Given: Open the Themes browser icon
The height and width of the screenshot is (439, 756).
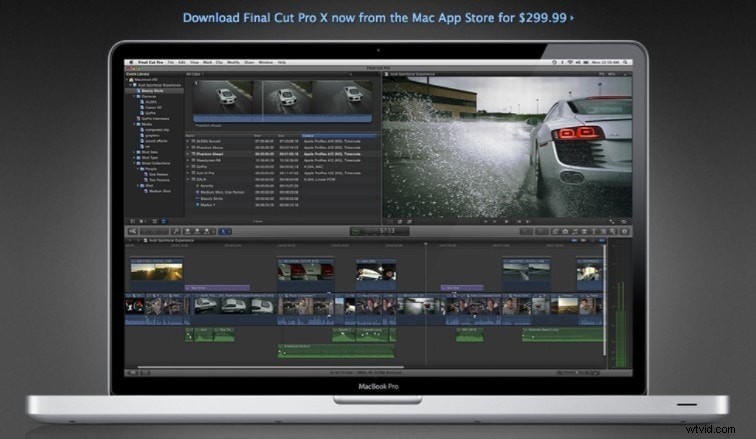Looking at the screenshot, I should (x=612, y=232).
